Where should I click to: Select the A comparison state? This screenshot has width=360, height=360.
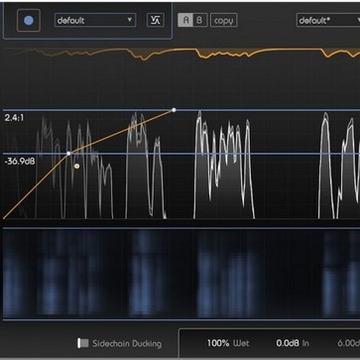point(185,20)
